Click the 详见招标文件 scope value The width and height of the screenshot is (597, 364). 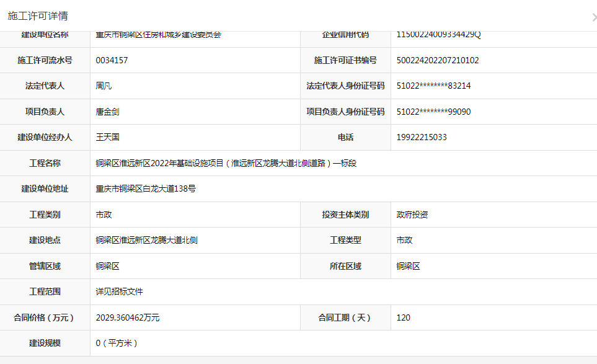pyautogui.click(x=119, y=291)
